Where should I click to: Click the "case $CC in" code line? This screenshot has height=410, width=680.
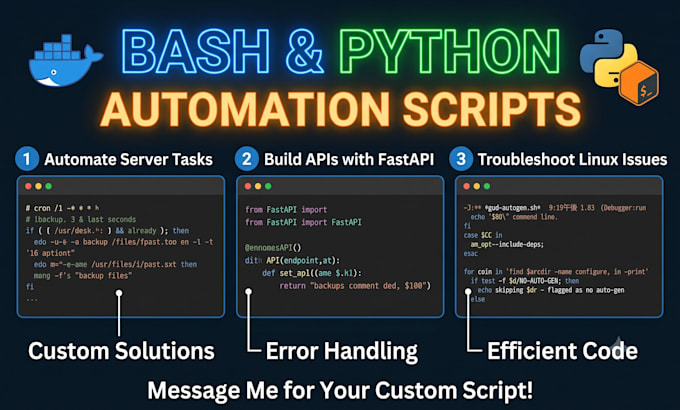pyautogui.click(x=483, y=235)
